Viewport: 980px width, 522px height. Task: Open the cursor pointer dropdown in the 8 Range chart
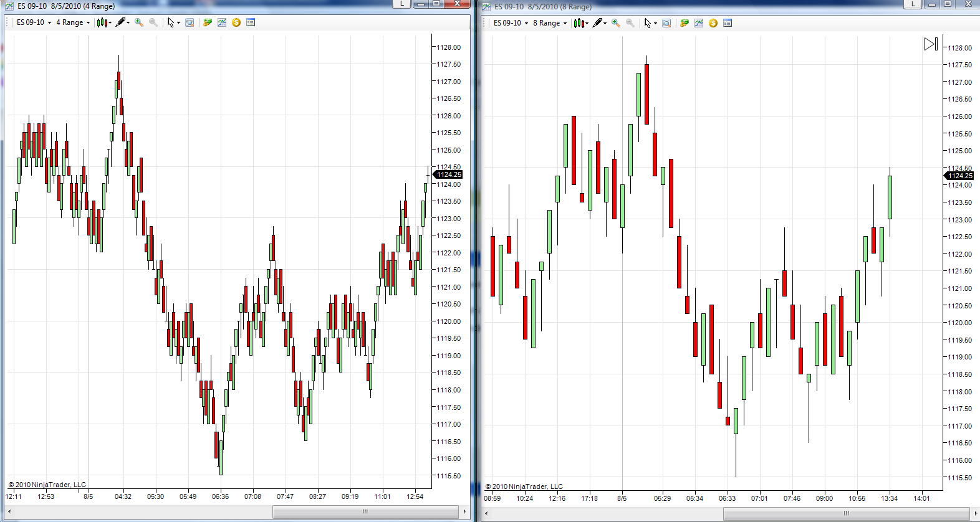pos(650,23)
